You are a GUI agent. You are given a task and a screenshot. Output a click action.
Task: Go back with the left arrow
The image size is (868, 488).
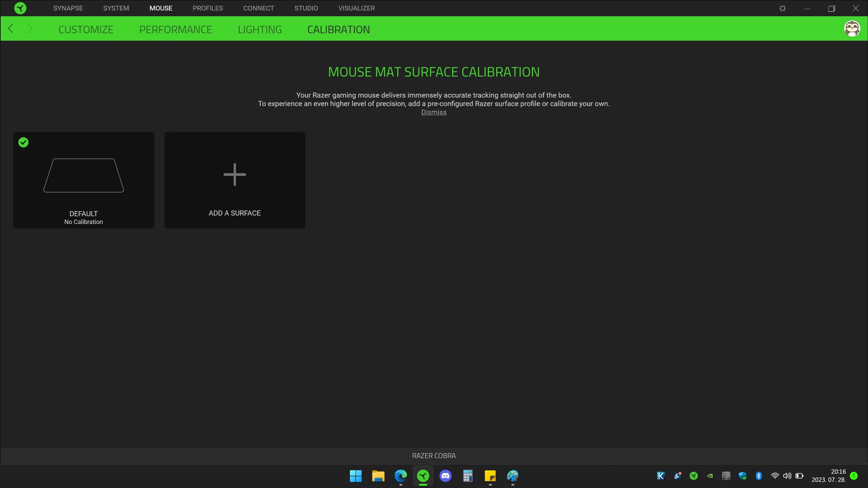tap(11, 28)
